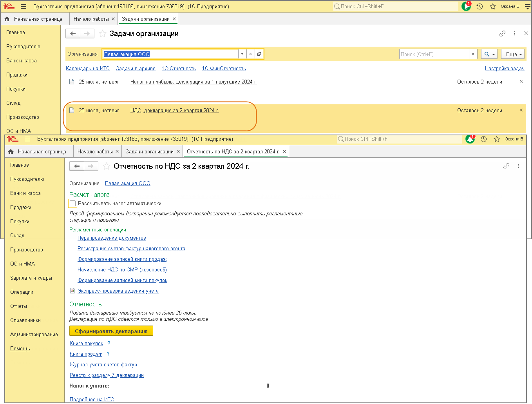Dismiss НДС декларация task with X
This screenshot has height=404, width=532.
click(521, 110)
